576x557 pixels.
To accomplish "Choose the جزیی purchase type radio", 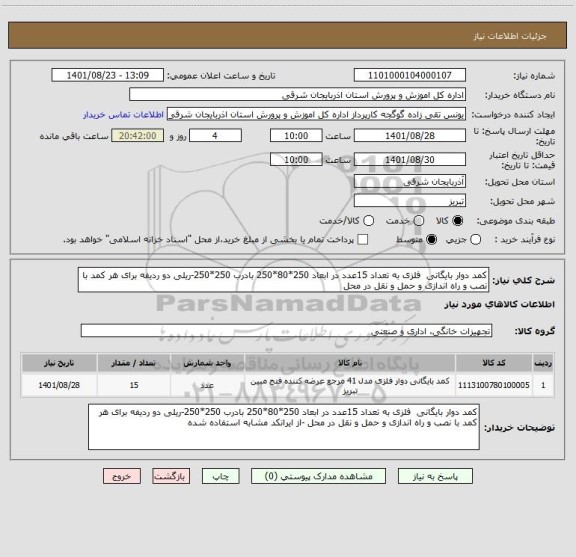I will (x=475, y=240).
